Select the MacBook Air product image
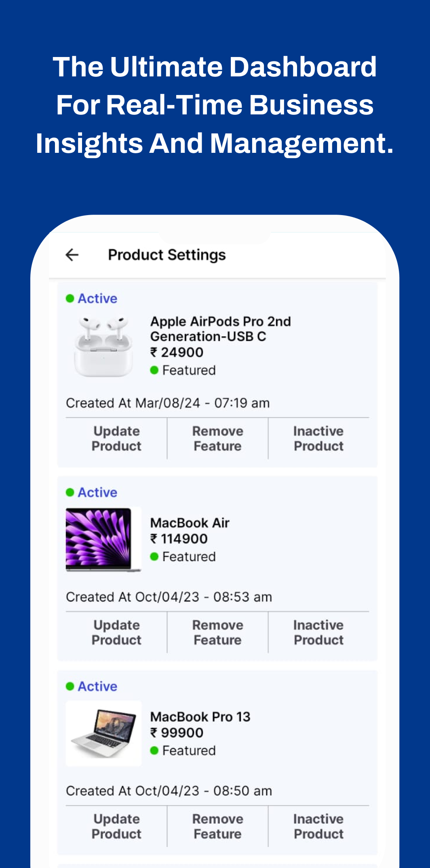The height and width of the screenshot is (868, 430). tap(103, 539)
